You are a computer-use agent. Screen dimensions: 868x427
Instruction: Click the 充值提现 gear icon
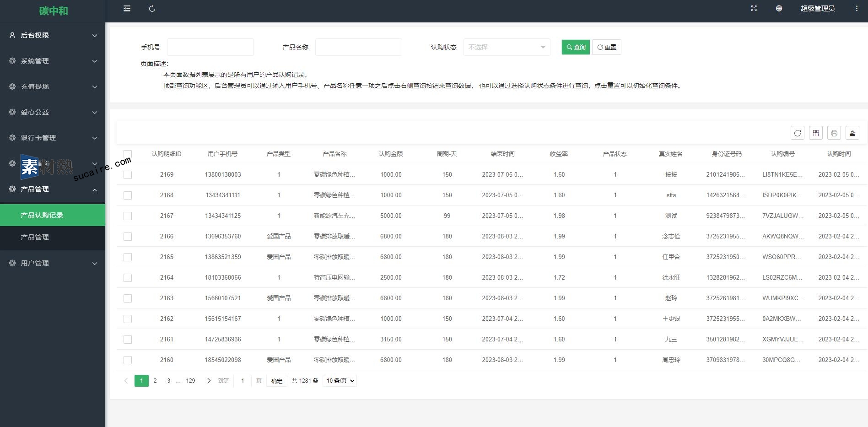[12, 86]
